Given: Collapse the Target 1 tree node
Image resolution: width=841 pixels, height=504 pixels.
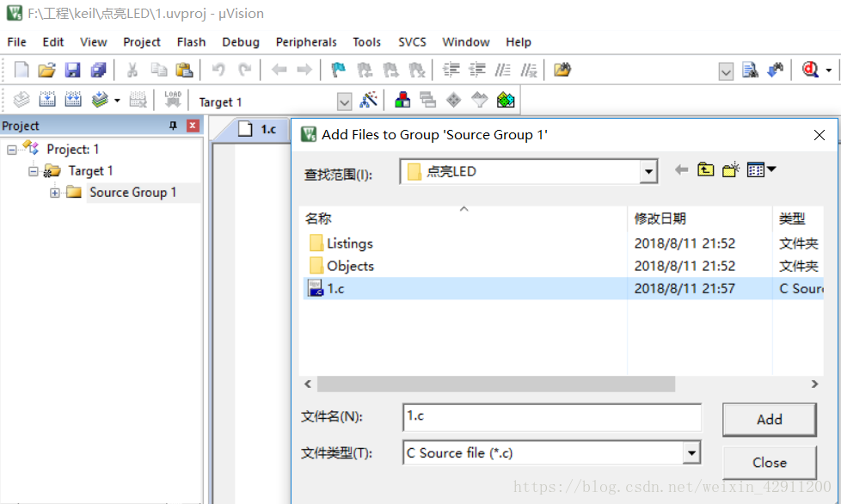Looking at the screenshot, I should pyautogui.click(x=34, y=171).
